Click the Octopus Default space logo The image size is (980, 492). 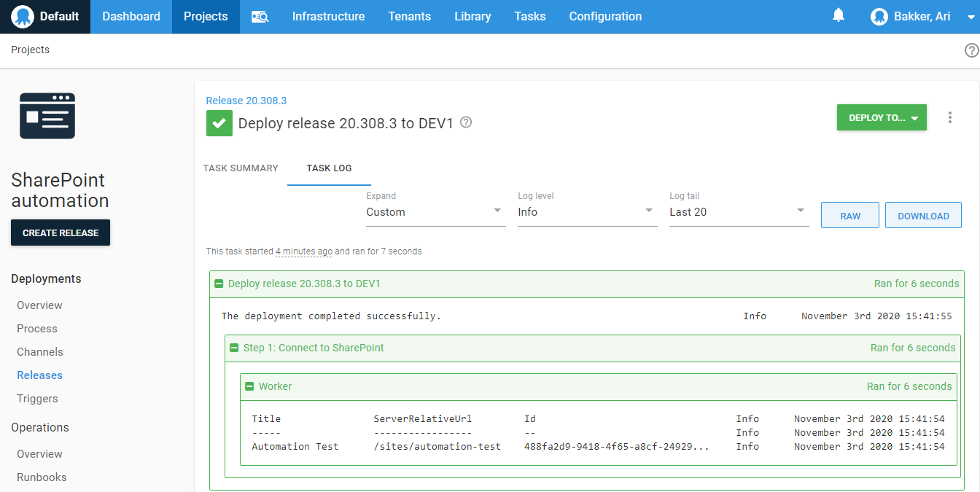coord(23,17)
